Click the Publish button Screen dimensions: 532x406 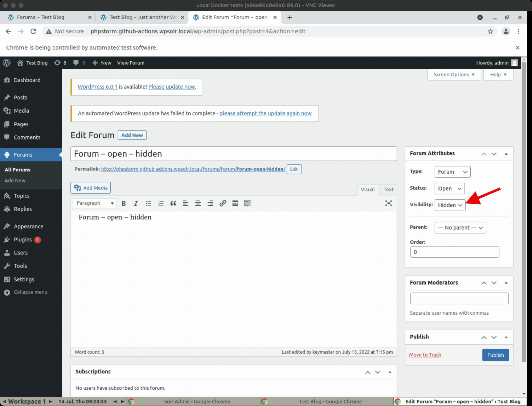point(495,355)
